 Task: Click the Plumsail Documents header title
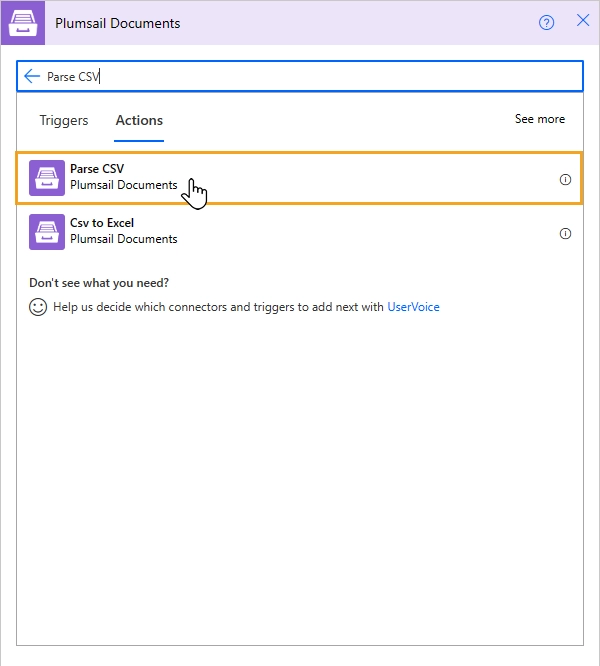pos(118,23)
